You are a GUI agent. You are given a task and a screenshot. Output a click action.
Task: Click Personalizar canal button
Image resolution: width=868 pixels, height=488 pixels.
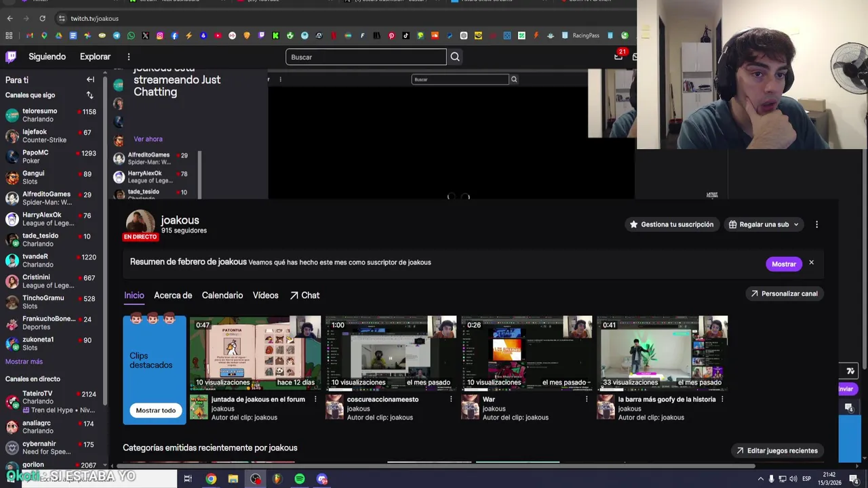pyautogui.click(x=784, y=293)
